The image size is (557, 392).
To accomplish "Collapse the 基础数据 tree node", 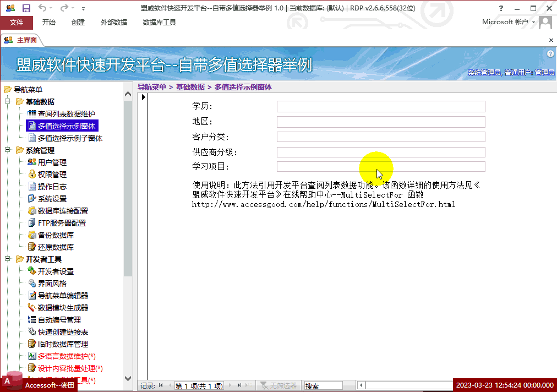I will coord(7,101).
